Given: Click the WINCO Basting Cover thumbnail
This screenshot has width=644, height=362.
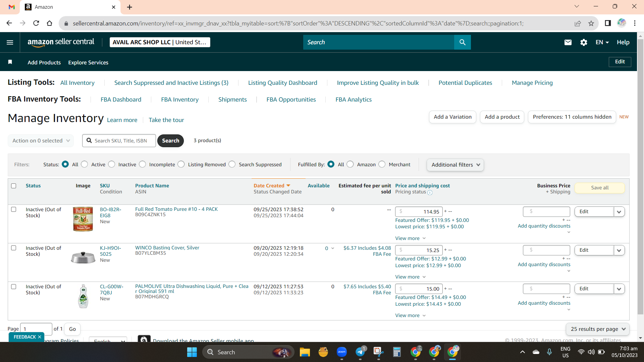Looking at the screenshot, I should tap(83, 257).
